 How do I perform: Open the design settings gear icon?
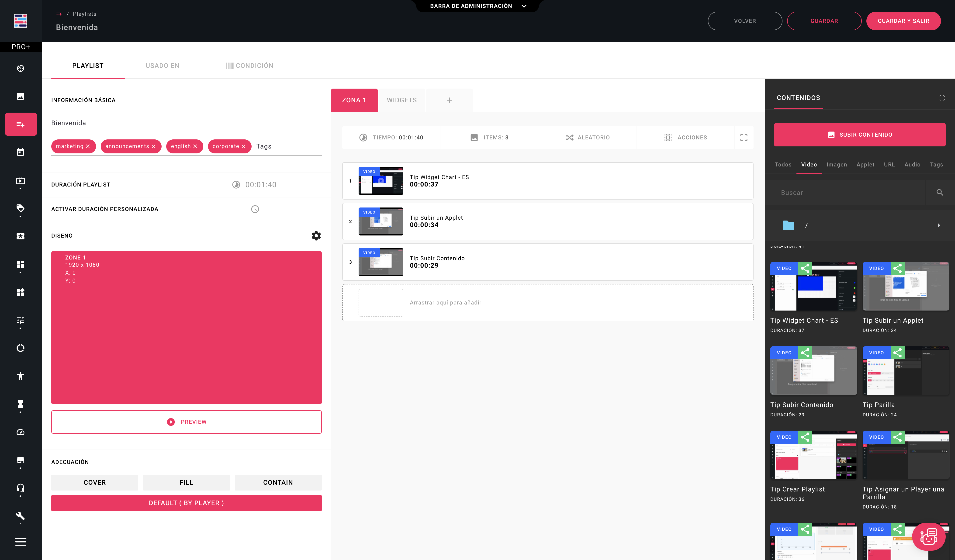316,236
